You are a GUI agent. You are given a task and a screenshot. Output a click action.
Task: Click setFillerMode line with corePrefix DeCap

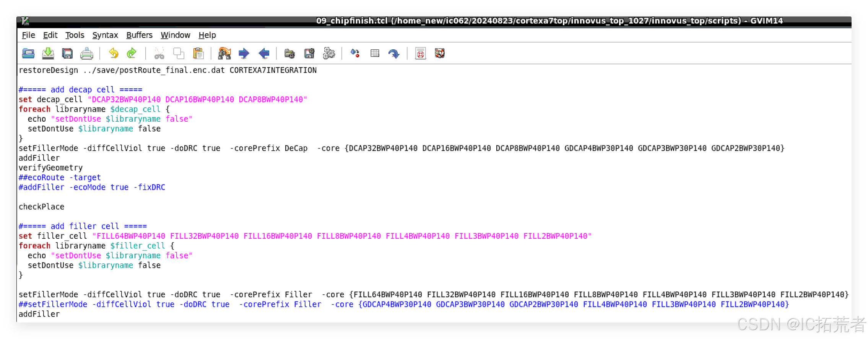pos(401,148)
